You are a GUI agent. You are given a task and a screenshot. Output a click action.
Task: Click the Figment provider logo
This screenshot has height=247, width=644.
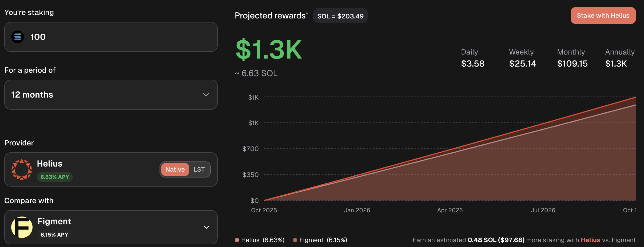(x=21, y=227)
